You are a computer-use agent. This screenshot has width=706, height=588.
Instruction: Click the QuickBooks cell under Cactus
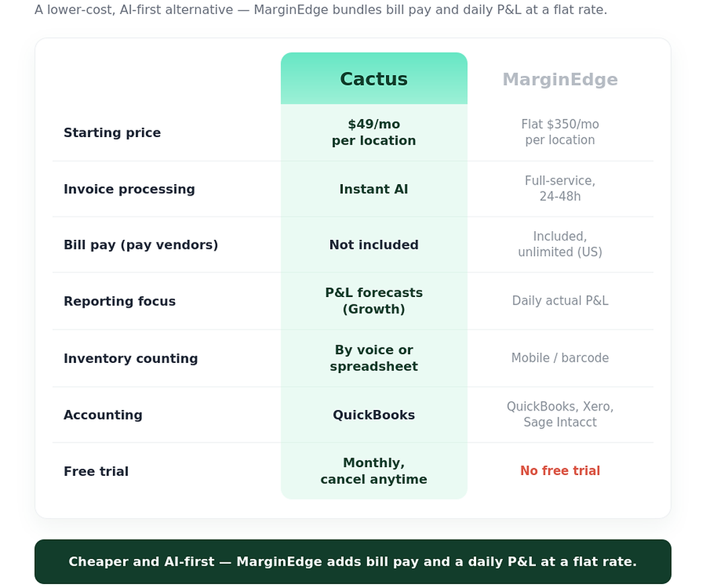[x=374, y=415]
